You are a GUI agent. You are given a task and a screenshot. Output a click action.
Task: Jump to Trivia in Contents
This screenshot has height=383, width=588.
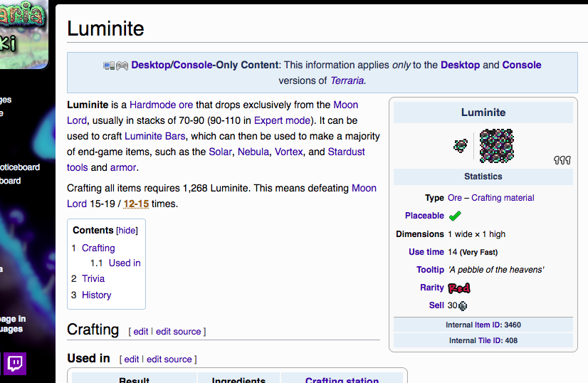click(x=93, y=279)
